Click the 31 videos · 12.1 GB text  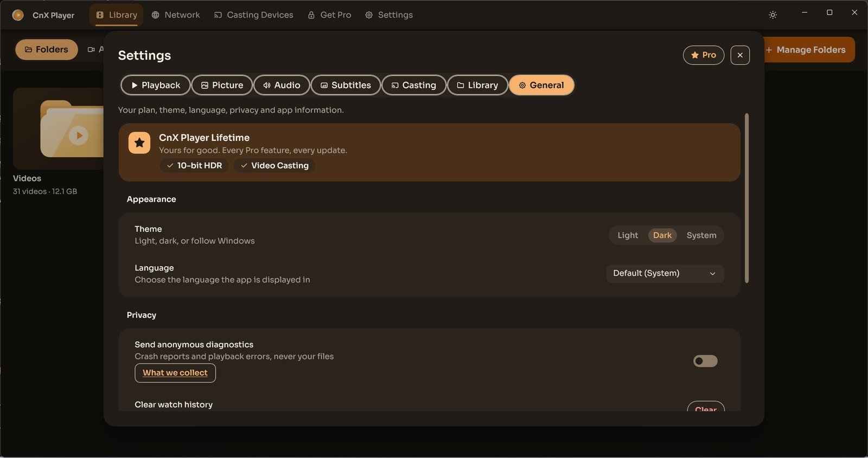(x=45, y=191)
